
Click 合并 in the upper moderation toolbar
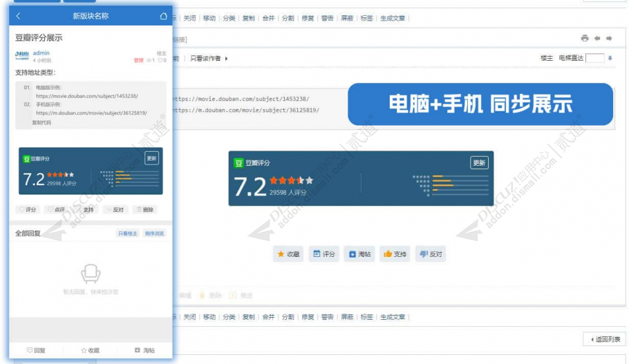point(268,18)
